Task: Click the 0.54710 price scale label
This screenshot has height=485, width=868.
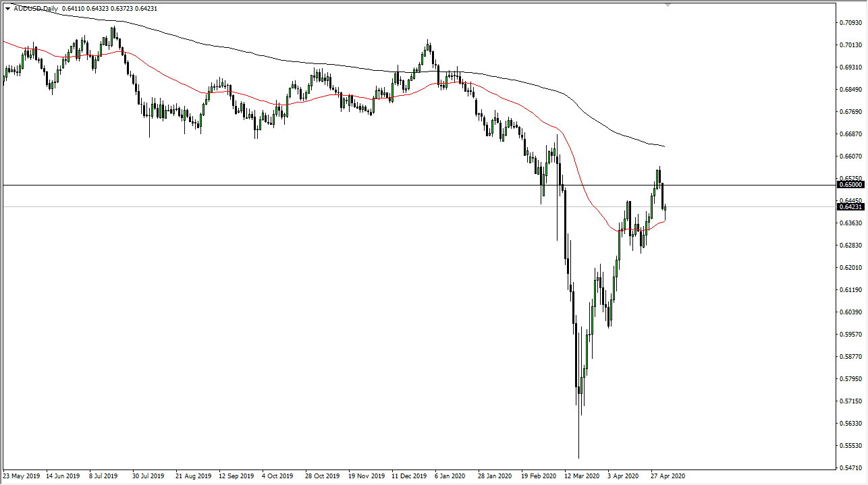Action: tap(850, 467)
